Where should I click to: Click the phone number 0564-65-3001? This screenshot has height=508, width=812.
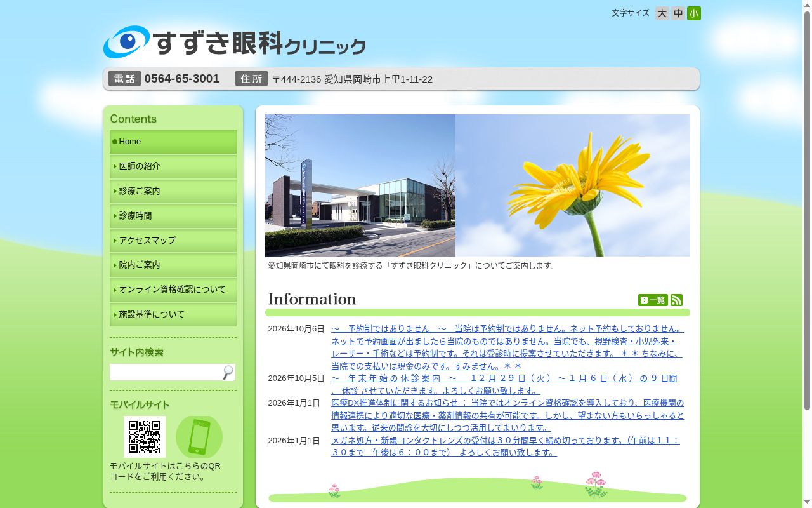point(182,79)
